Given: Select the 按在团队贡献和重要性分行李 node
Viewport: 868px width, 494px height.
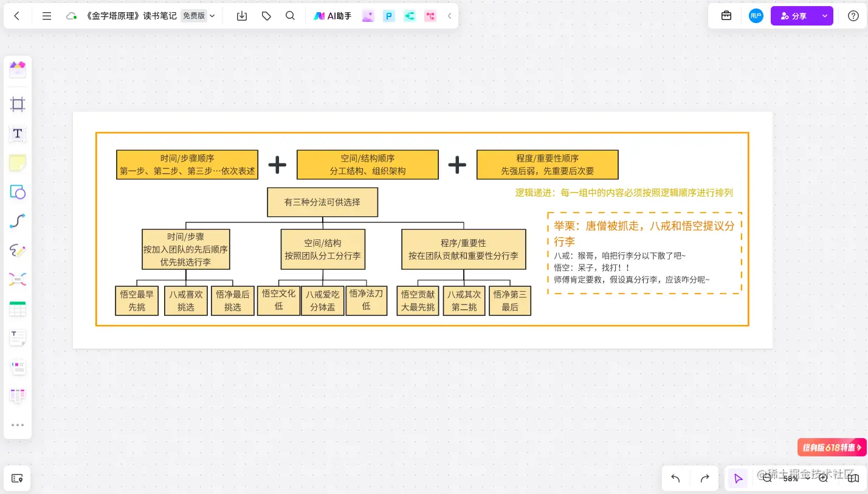Looking at the screenshot, I should tap(464, 249).
